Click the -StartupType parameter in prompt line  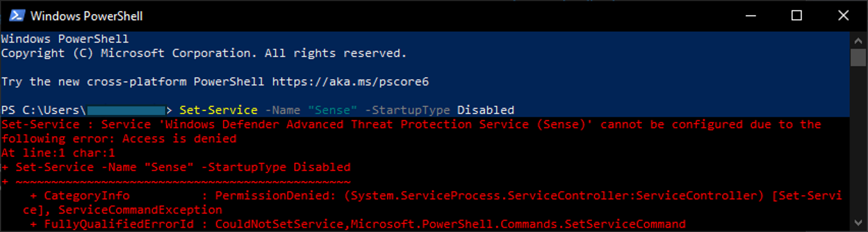coord(407,110)
